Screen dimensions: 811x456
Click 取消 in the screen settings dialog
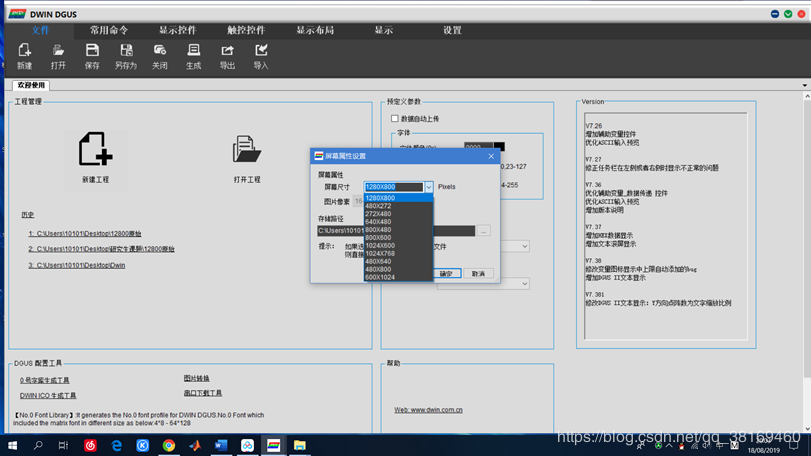[478, 273]
